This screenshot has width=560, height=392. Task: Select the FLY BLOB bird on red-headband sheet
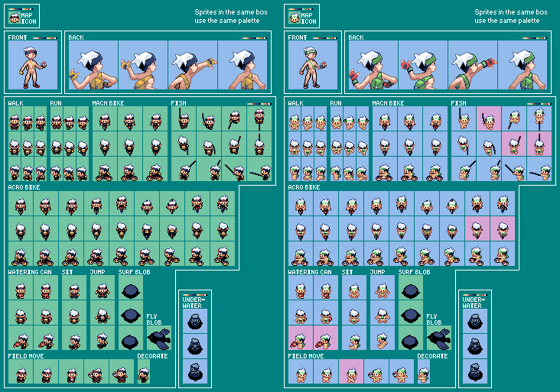(x=159, y=338)
